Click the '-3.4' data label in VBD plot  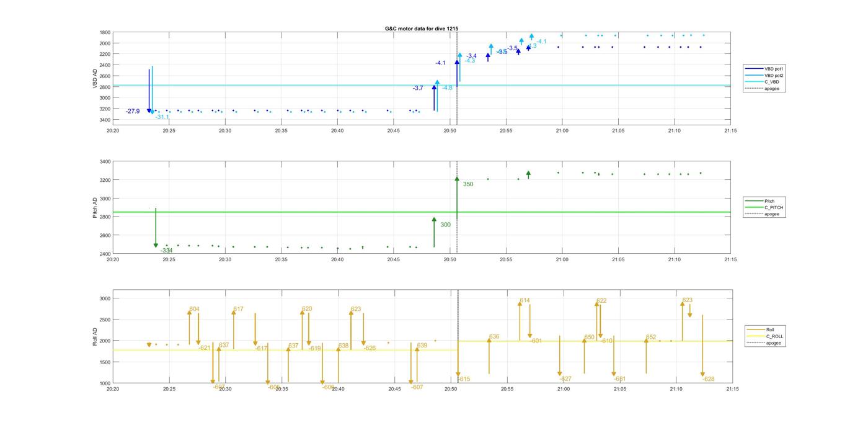pos(471,56)
